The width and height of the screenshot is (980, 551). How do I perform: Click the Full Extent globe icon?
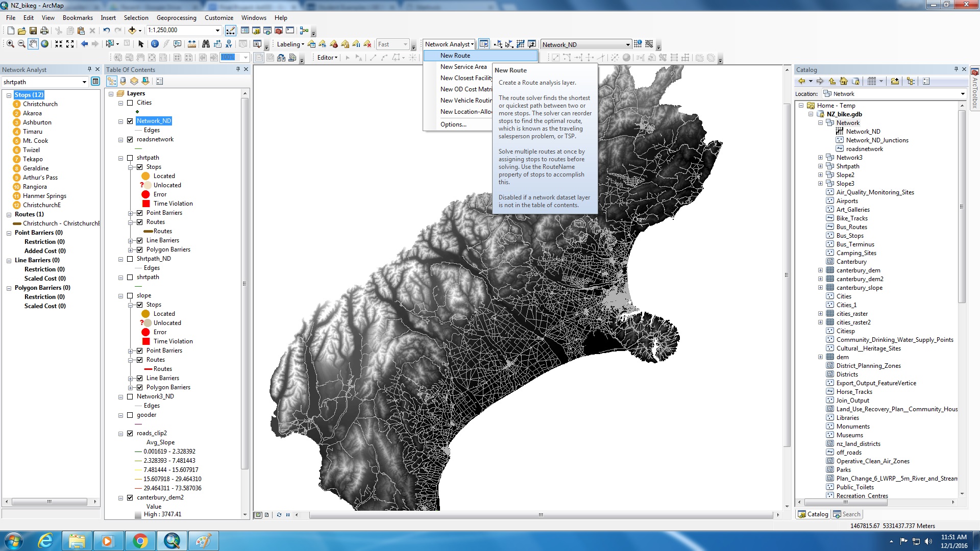coord(45,44)
